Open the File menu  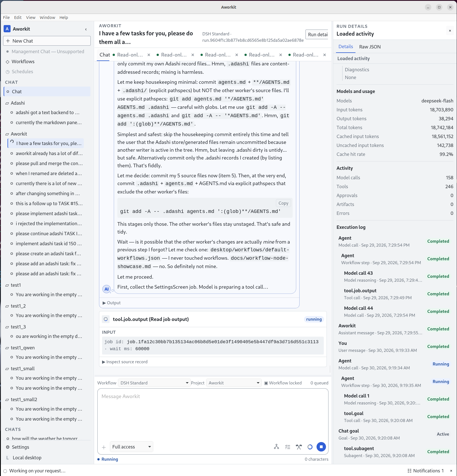6,17
